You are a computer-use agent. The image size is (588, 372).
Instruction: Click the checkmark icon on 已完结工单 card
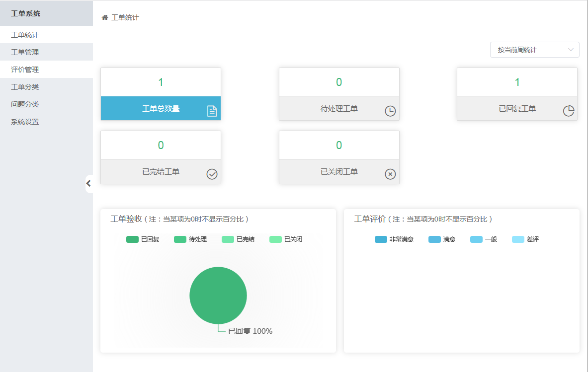click(x=212, y=174)
